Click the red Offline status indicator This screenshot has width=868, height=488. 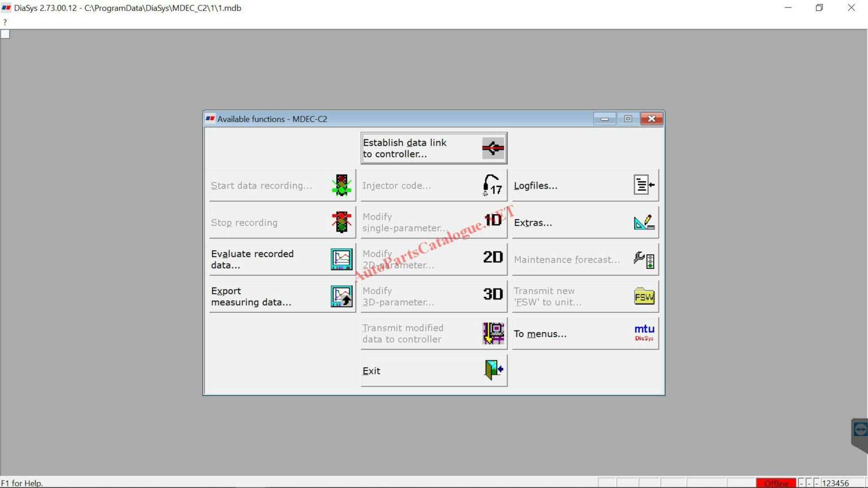776,483
